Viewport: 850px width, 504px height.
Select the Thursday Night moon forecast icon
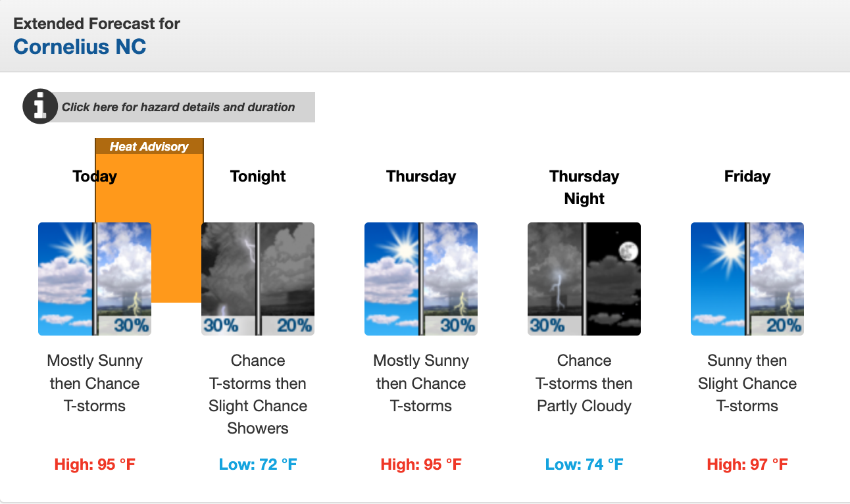pos(584,279)
